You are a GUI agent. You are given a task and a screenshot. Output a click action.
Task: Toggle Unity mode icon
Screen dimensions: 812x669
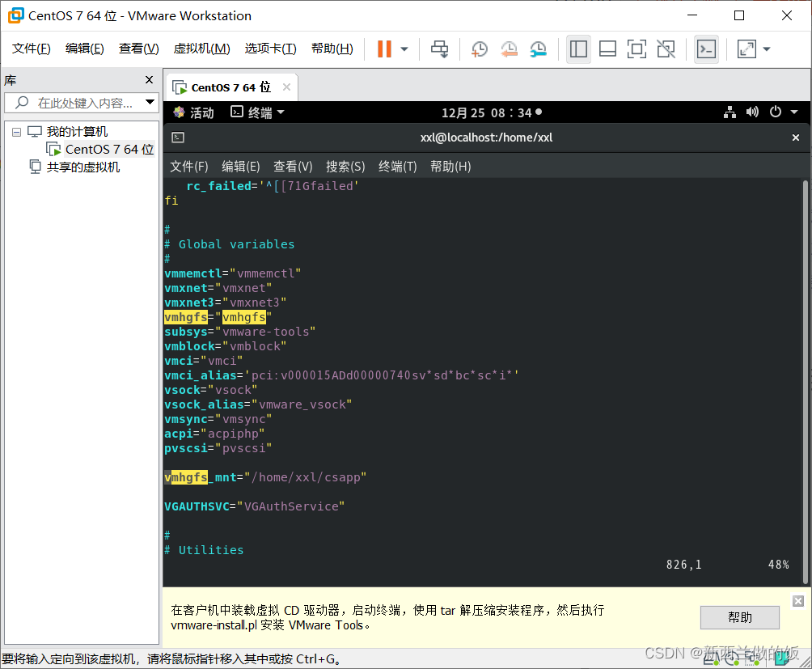point(666,49)
